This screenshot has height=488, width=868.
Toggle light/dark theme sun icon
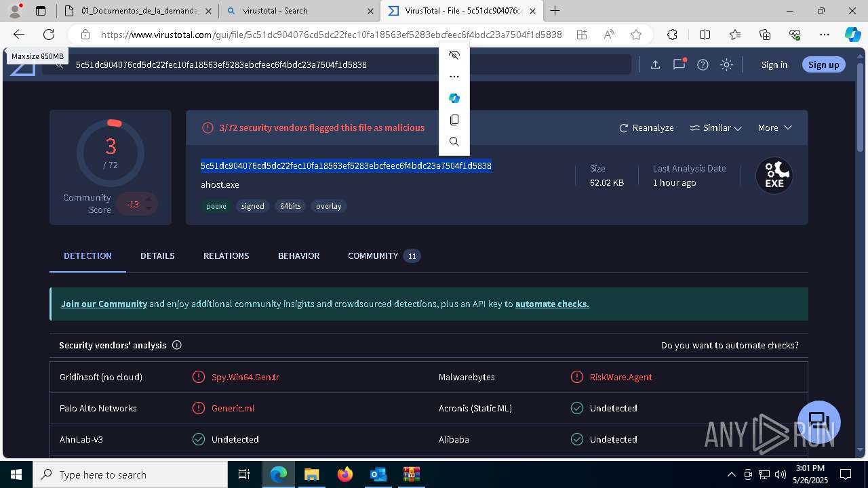[726, 64]
